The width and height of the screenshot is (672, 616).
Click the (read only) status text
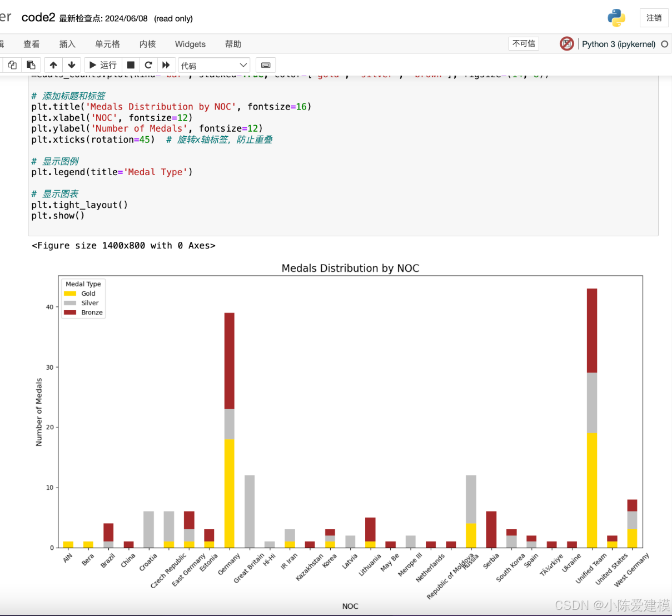pyautogui.click(x=173, y=18)
